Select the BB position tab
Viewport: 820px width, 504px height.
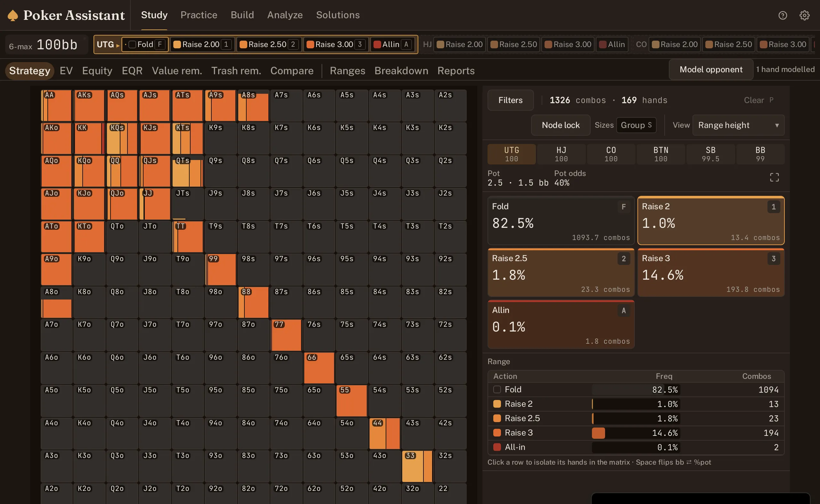pyautogui.click(x=760, y=154)
